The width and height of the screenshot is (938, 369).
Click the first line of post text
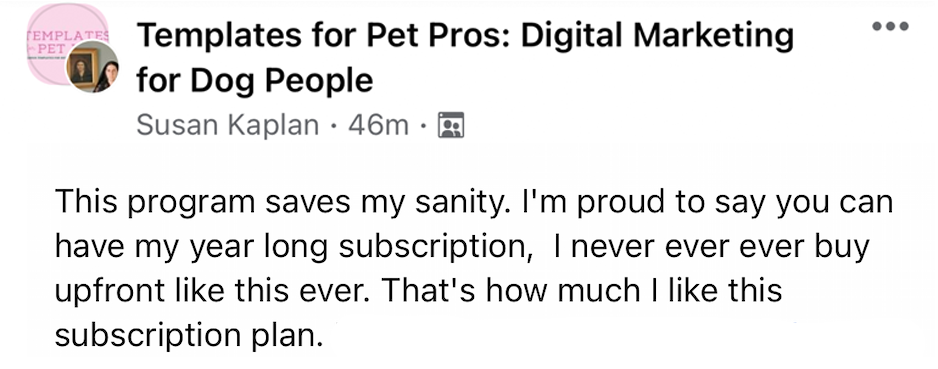474,203
